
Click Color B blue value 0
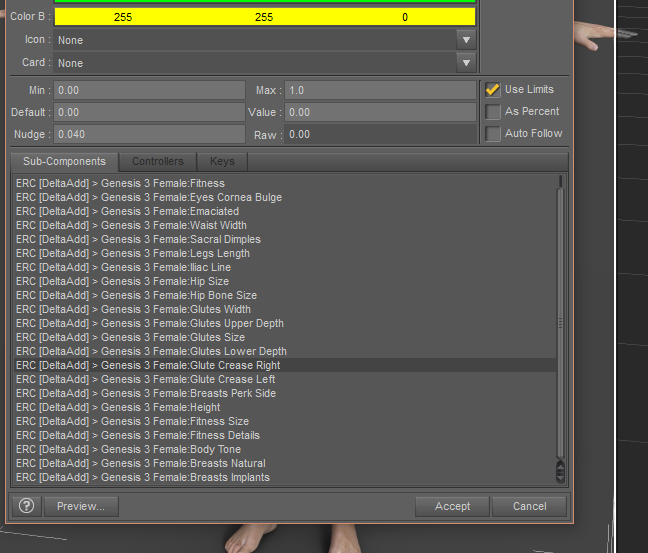(405, 17)
